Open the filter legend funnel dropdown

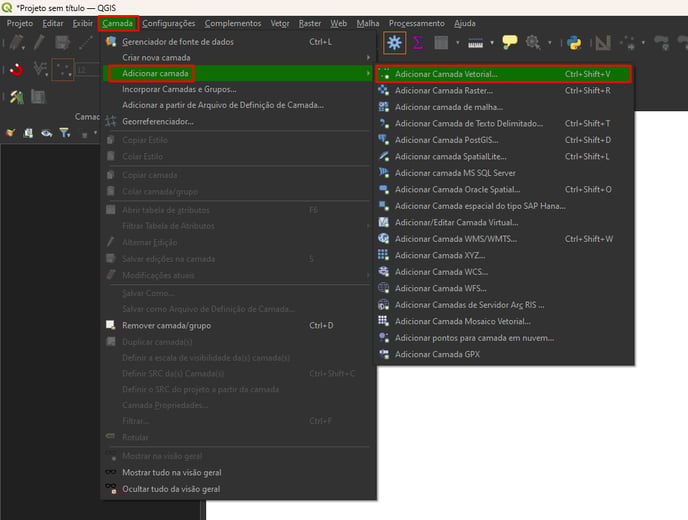pyautogui.click(x=65, y=133)
